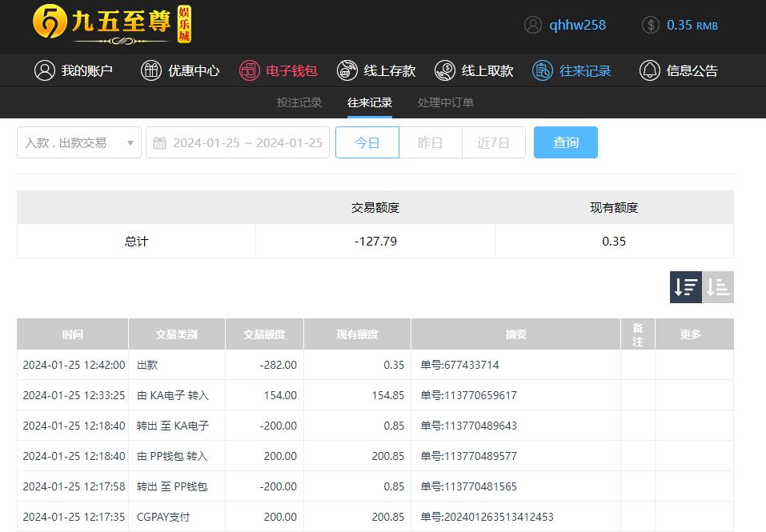Click the 信息公告 bell icon
The image size is (766, 532).
click(x=649, y=70)
